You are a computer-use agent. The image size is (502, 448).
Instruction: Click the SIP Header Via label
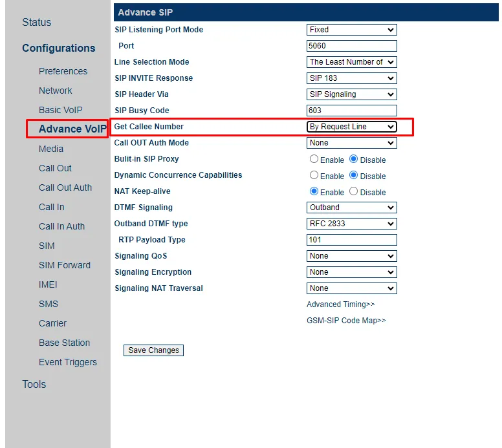(142, 94)
